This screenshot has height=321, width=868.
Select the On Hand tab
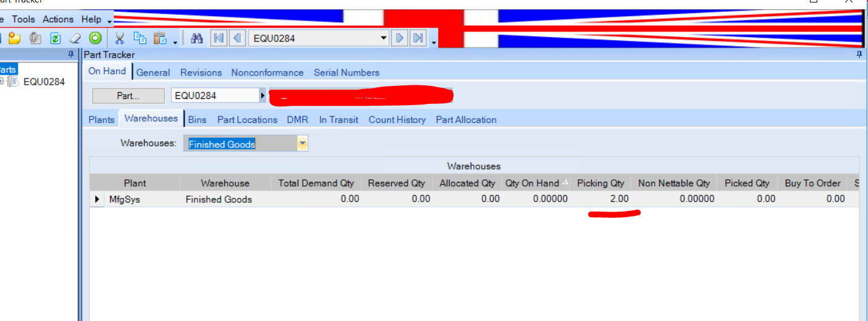[x=107, y=71]
